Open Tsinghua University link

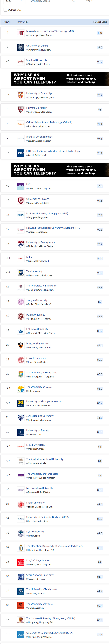click(37, 300)
